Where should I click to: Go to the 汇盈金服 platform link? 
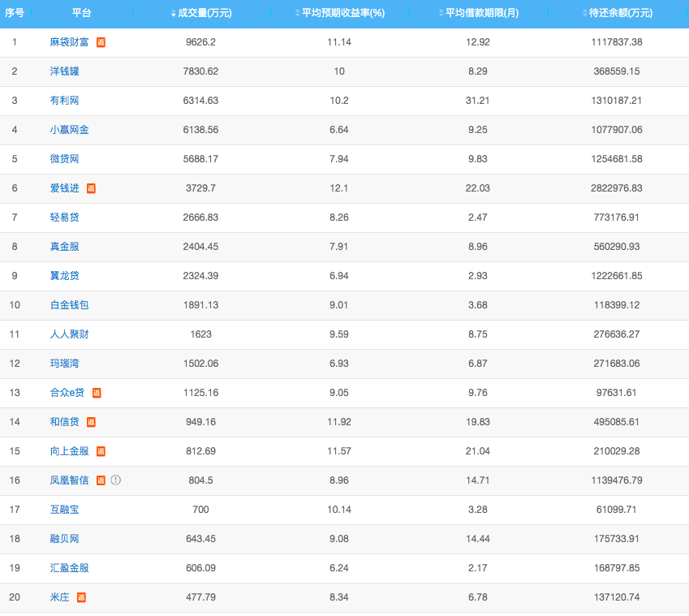coord(70,568)
